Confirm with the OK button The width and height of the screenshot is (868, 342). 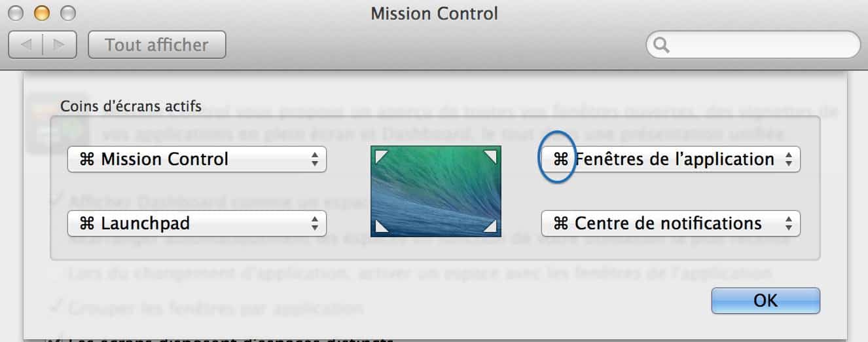point(765,300)
